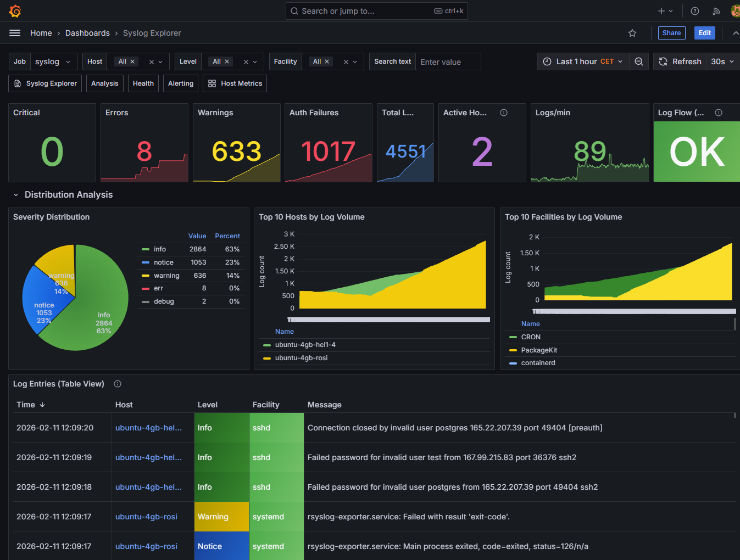Click the zoom-out time range magnifier icon
Viewport: 740px width, 560px height.
pyautogui.click(x=639, y=61)
